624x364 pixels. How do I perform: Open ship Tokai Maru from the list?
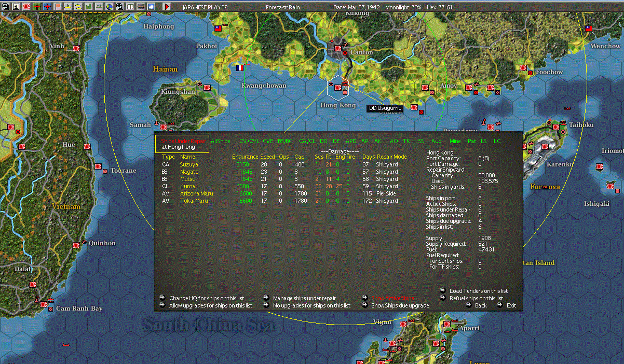click(x=194, y=201)
